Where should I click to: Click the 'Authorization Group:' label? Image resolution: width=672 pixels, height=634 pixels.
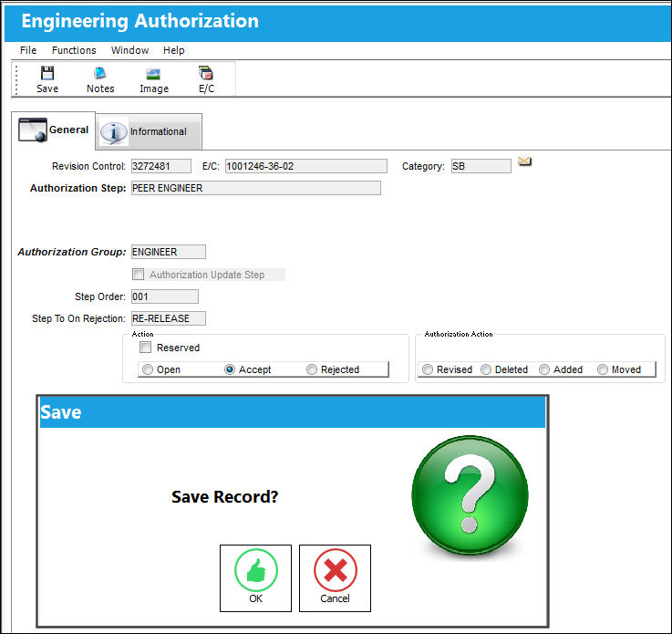[72, 252]
